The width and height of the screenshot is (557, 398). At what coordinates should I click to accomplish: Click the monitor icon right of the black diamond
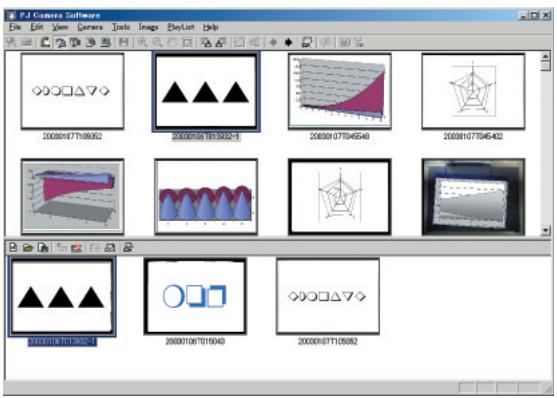[307, 43]
